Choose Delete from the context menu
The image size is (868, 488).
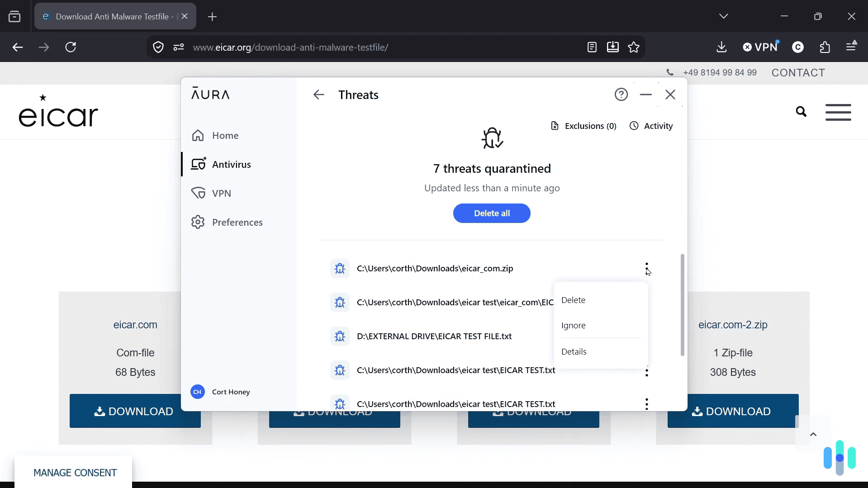click(573, 300)
